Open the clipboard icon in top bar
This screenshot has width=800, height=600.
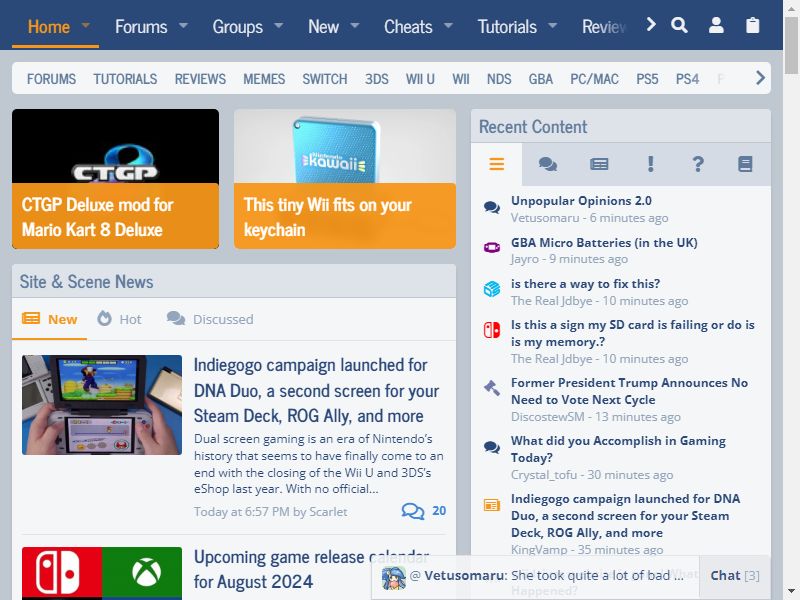coord(753,25)
